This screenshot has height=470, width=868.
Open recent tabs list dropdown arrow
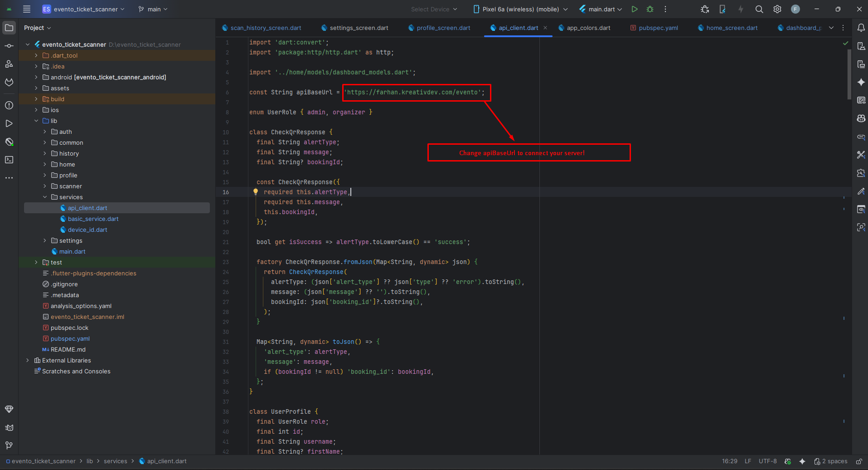tap(831, 28)
